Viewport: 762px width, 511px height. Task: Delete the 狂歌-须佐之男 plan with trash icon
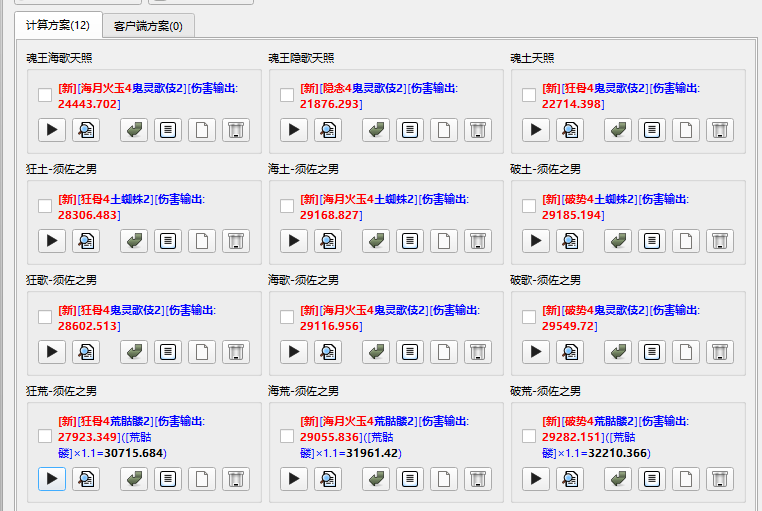236,352
